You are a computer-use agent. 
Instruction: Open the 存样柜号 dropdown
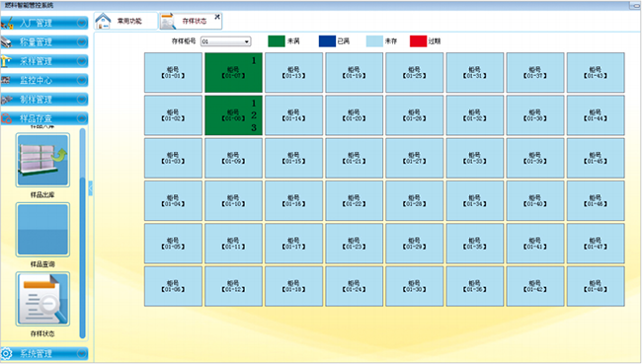[x=225, y=41]
